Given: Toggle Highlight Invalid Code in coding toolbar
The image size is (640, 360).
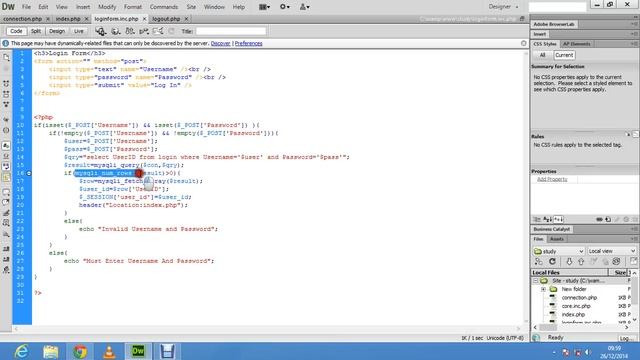Looking at the screenshot, I should pos(6,156).
